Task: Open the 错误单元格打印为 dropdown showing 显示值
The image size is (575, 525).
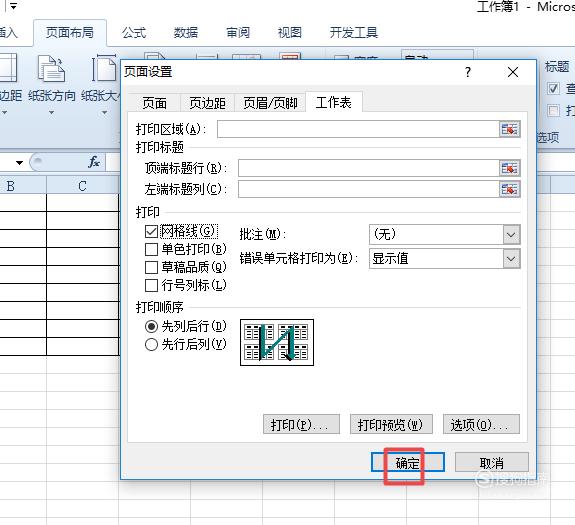Action: 444,258
